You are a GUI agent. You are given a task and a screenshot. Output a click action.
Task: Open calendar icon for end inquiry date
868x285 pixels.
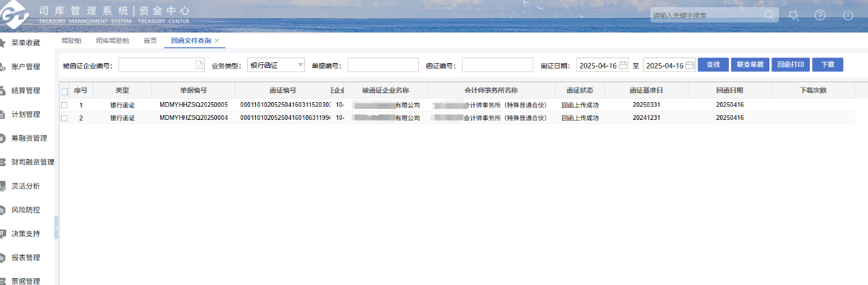click(x=689, y=65)
